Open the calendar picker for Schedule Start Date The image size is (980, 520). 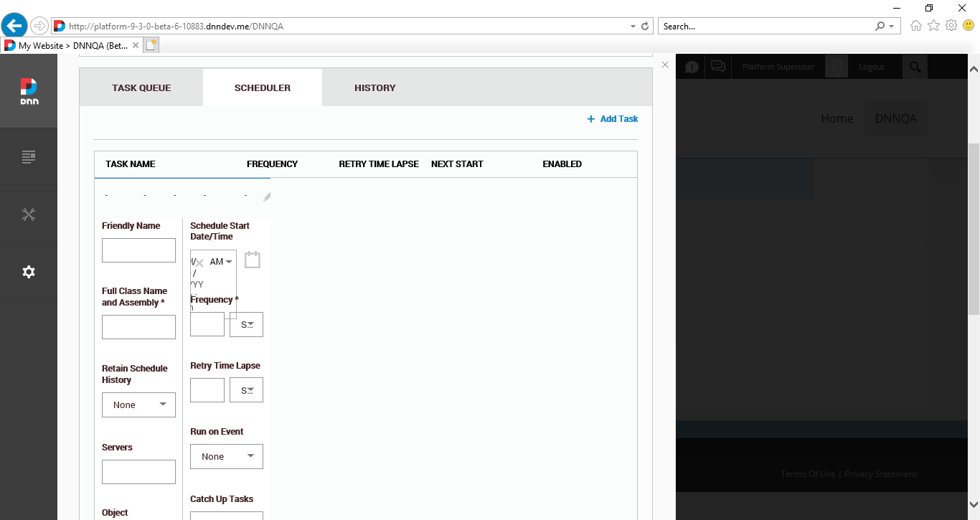[252, 259]
